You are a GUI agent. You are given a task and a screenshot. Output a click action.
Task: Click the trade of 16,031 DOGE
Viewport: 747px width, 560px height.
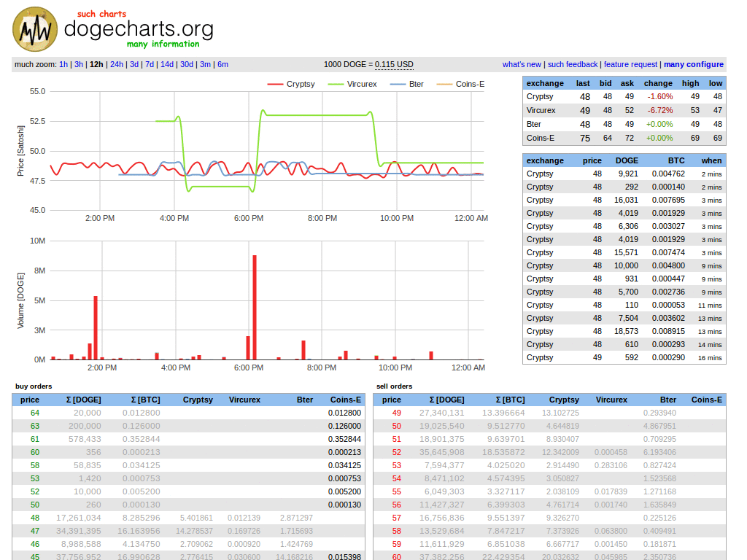tap(624, 201)
